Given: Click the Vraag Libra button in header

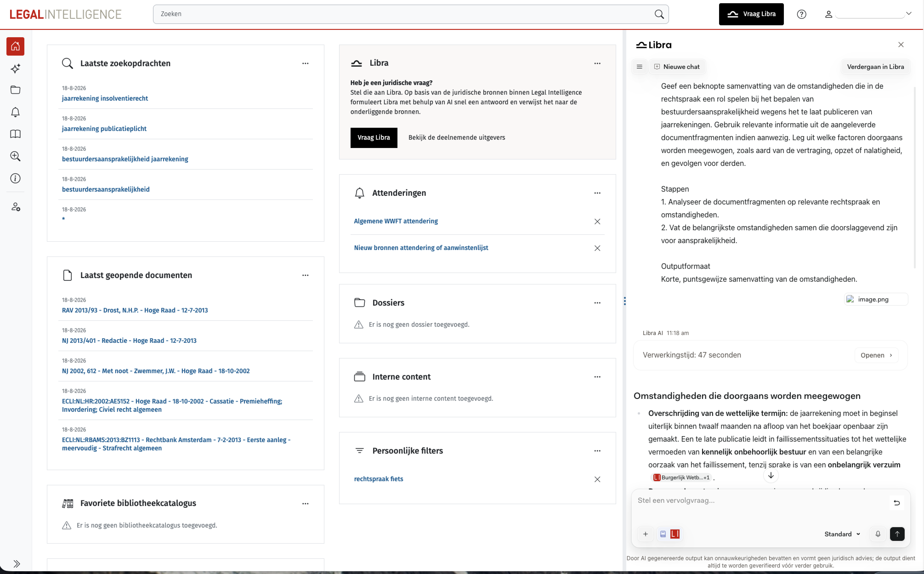Looking at the screenshot, I should 751,14.
